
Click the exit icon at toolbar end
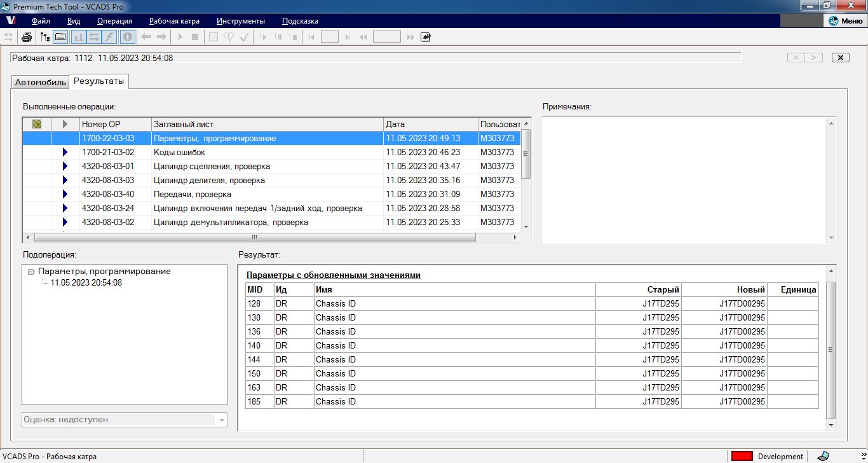click(426, 37)
